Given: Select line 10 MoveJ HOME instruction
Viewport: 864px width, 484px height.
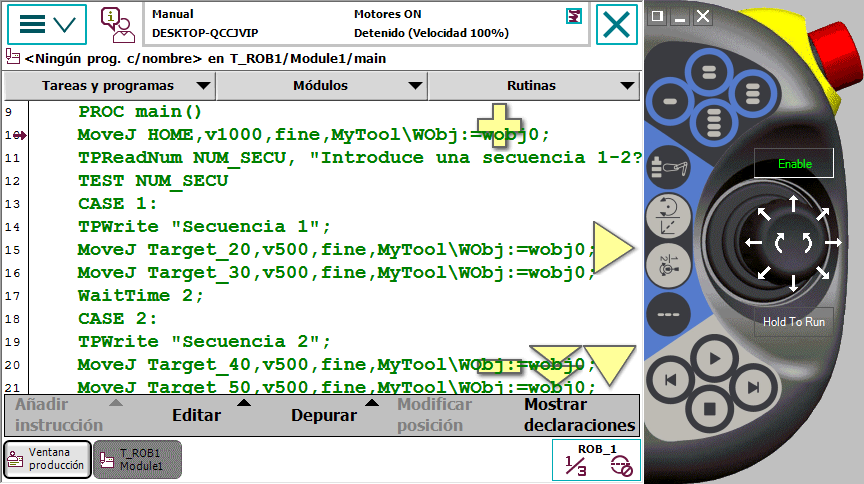Looking at the screenshot, I should click(x=314, y=135).
